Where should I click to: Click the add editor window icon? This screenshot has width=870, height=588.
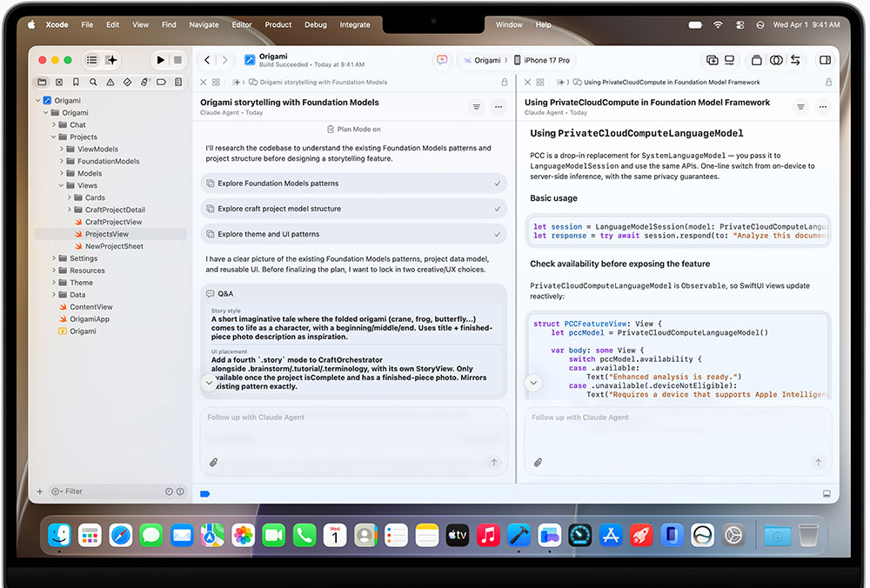[713, 60]
